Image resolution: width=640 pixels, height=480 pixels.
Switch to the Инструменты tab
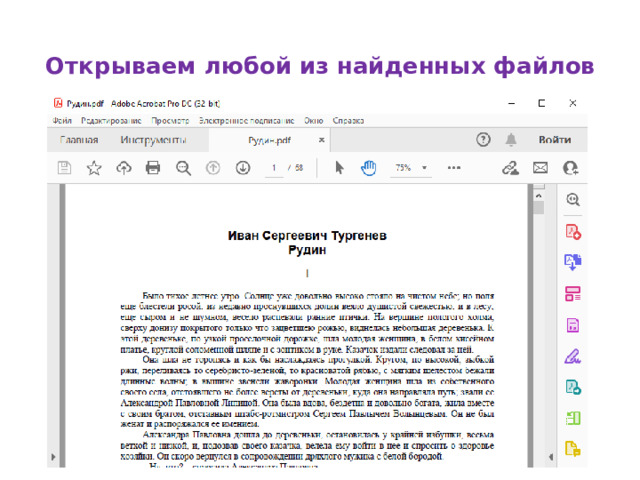tap(153, 140)
